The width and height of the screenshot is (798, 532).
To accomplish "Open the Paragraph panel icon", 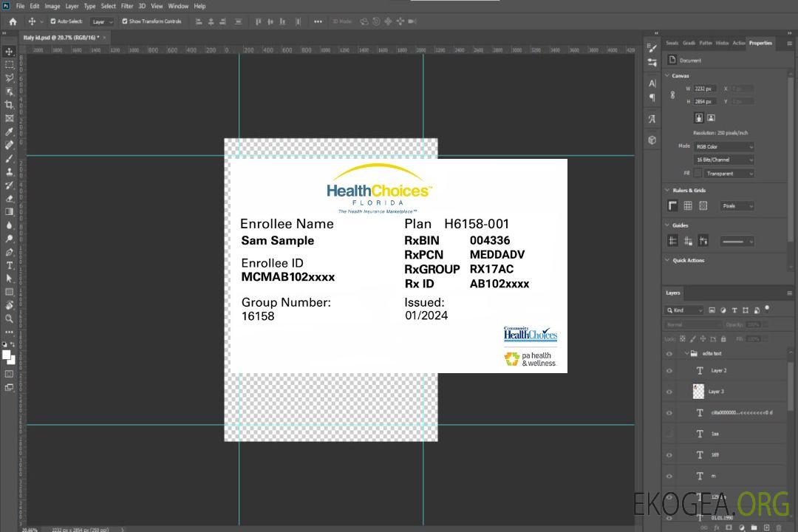I will pos(652,97).
